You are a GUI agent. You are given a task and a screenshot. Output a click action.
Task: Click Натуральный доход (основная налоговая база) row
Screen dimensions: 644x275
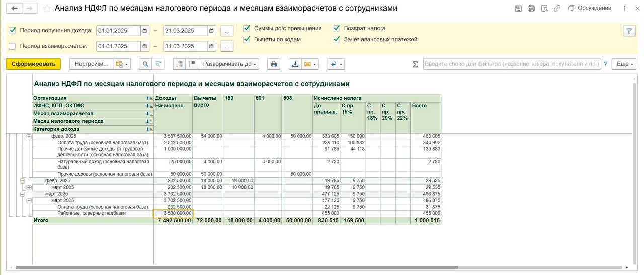103,164
